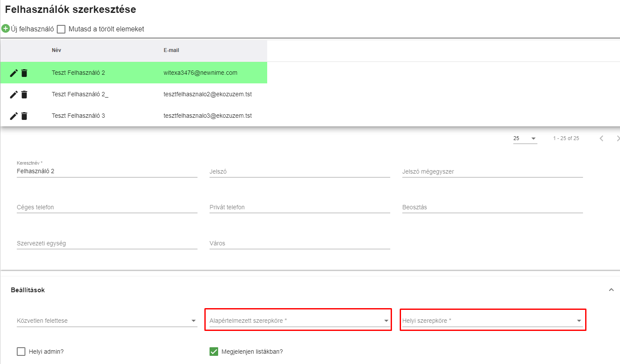Sort by E-mail column header
This screenshot has width=620, height=364.
[171, 50]
